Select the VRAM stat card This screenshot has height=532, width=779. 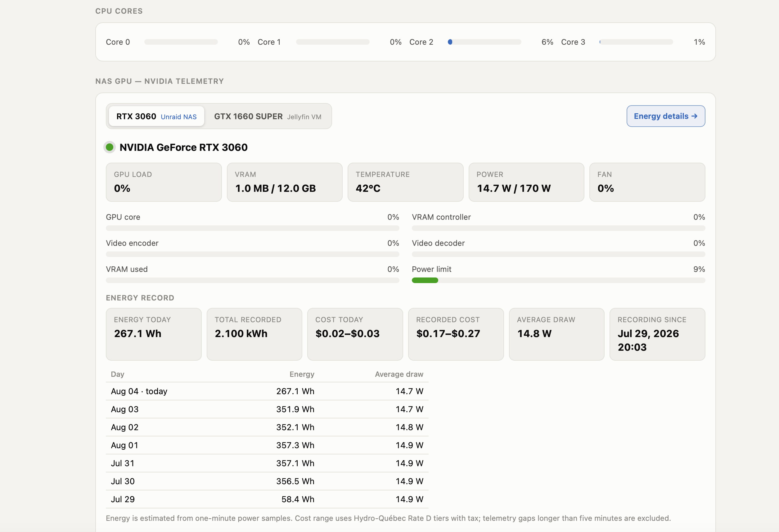pyautogui.click(x=284, y=182)
